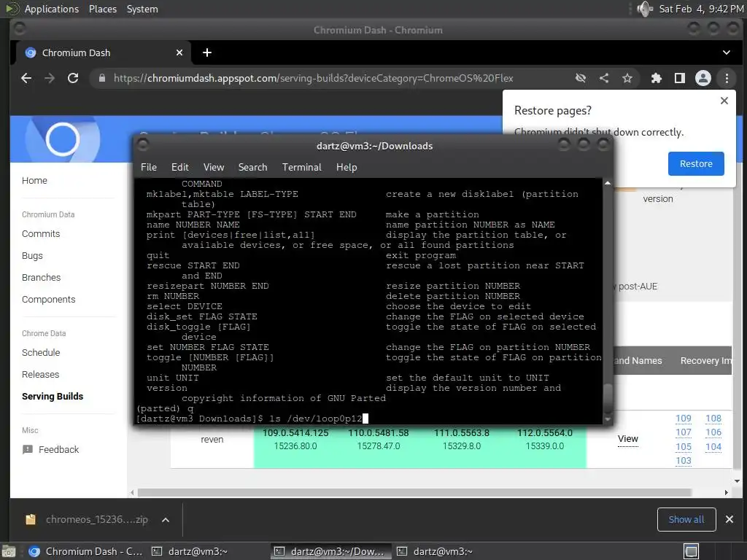
Task: Click the page scroll right arrow
Action: 726,492
